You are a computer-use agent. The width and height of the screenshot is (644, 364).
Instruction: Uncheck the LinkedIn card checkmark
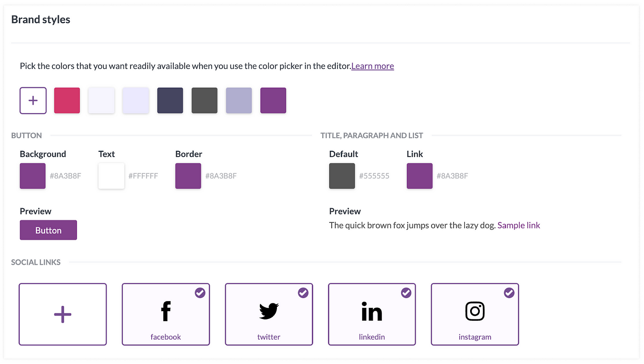tap(406, 293)
